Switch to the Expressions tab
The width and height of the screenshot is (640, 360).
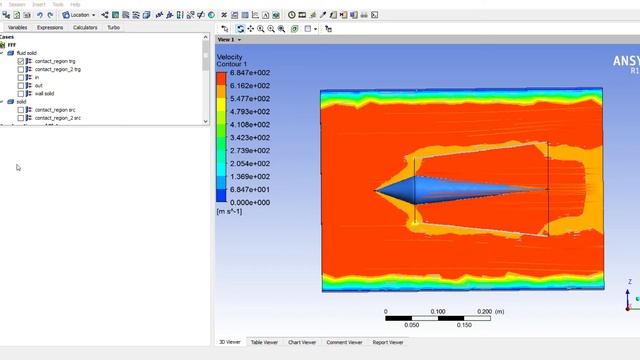(50, 27)
